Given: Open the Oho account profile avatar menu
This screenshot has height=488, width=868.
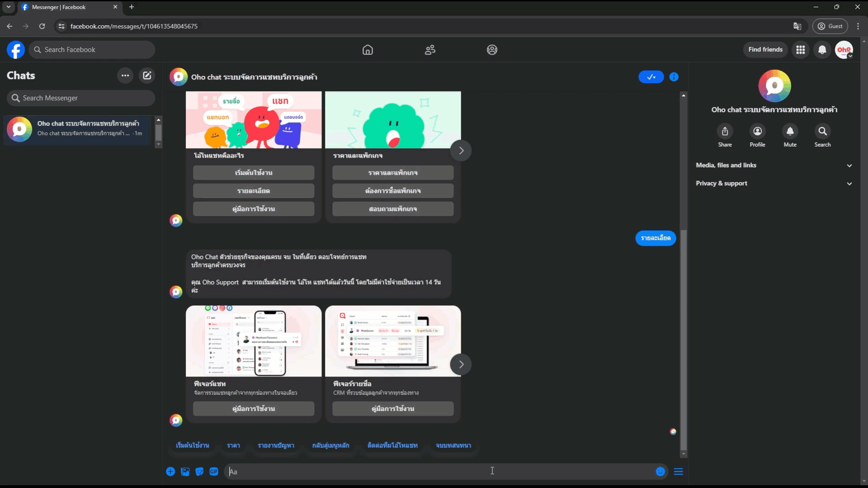Looking at the screenshot, I should [844, 50].
